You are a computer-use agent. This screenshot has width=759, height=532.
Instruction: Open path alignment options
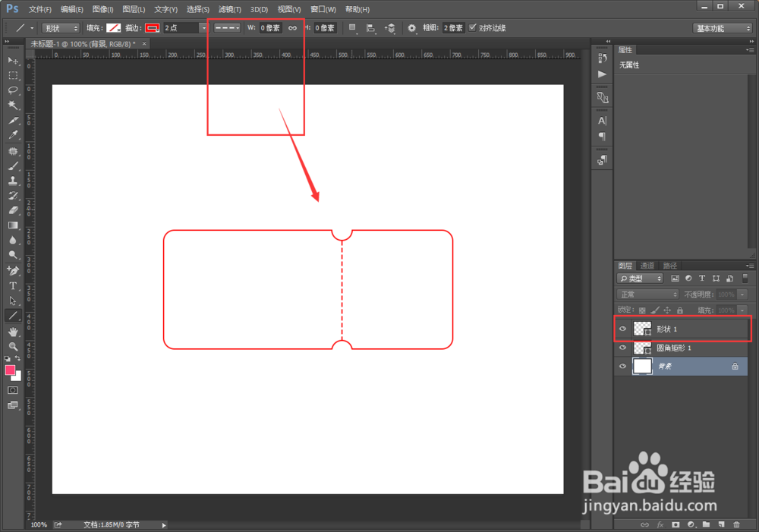click(x=371, y=28)
